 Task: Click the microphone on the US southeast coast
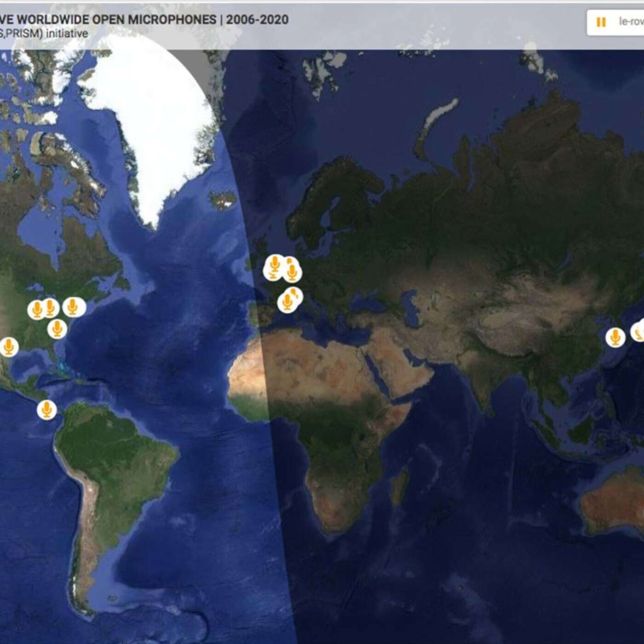point(57,329)
